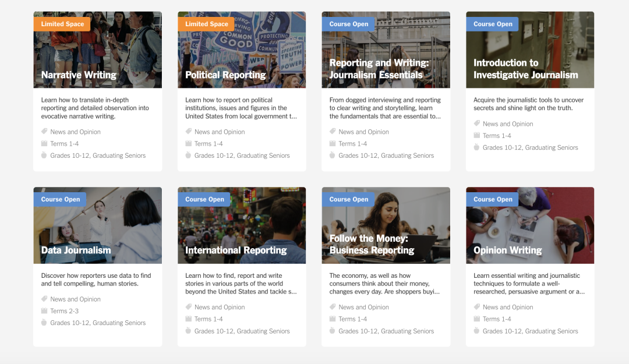
Task: Open the Data Journalism course title
Action: [x=76, y=250]
